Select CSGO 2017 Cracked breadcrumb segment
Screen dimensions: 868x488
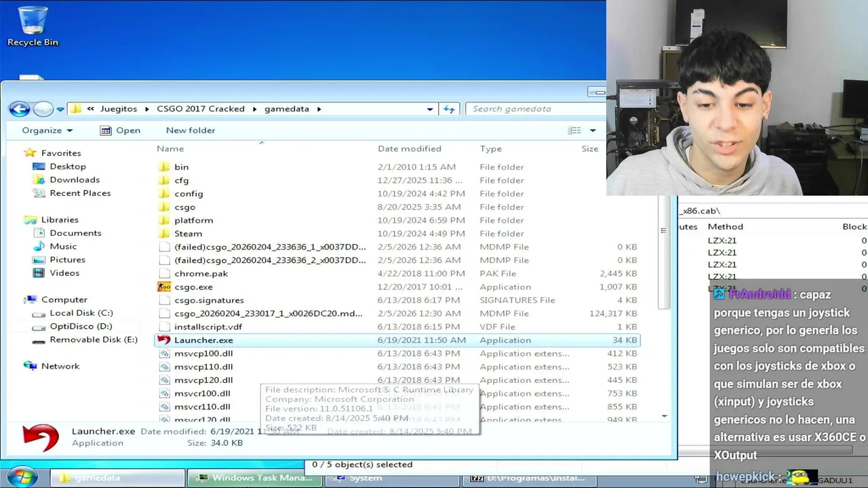(x=201, y=108)
